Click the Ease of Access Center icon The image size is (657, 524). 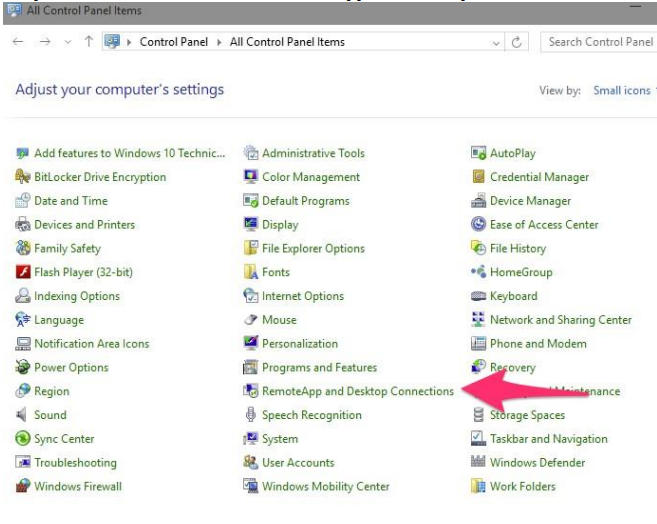click(479, 225)
